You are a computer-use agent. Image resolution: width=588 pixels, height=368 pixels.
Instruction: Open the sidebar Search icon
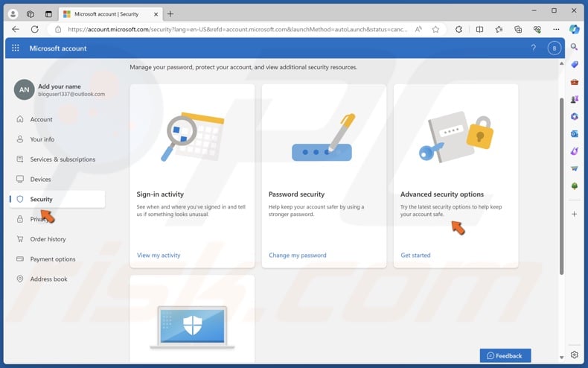point(574,47)
